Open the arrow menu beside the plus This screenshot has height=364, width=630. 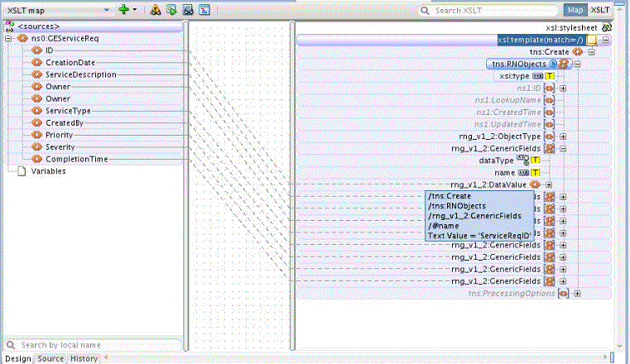pos(135,10)
